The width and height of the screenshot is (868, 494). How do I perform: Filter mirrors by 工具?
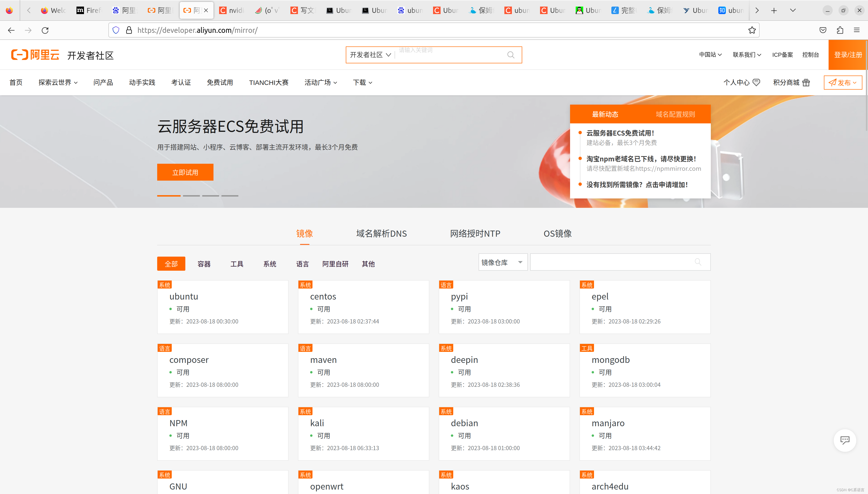[237, 264]
